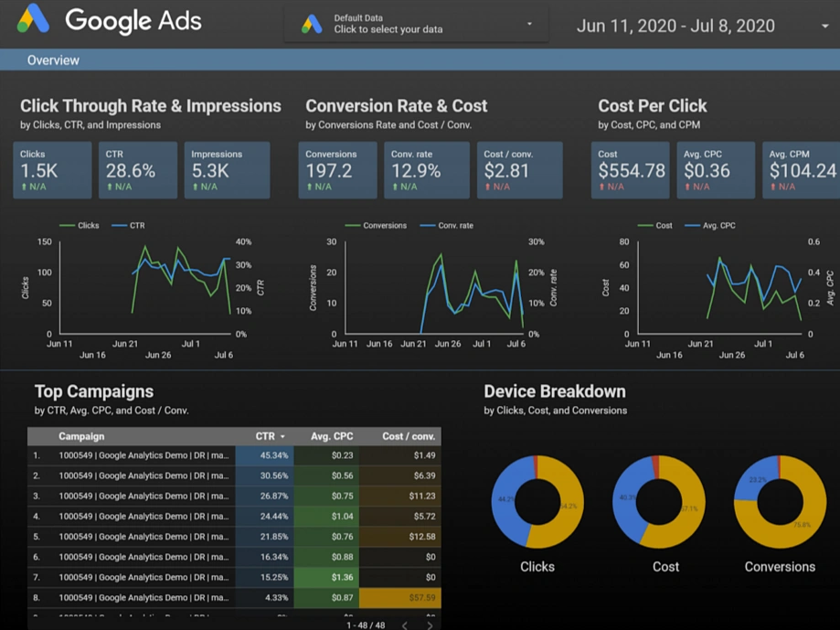
Task: Click the Cost Per Click section title
Action: click(653, 106)
